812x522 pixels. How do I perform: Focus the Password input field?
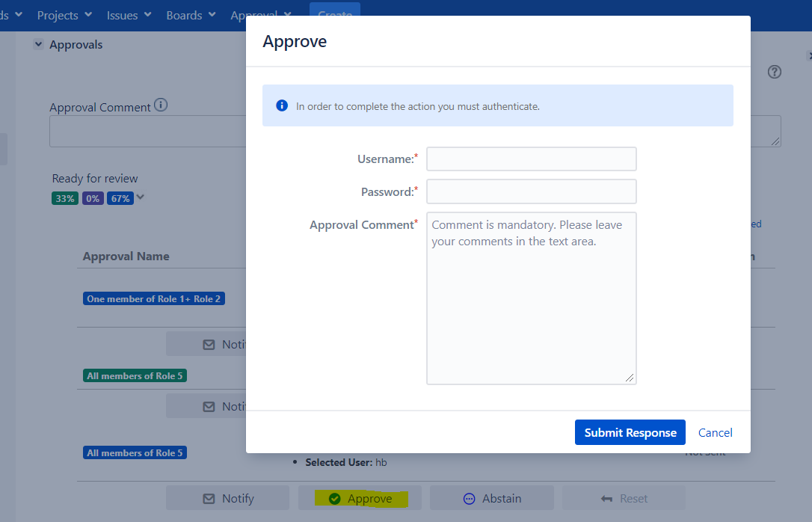pyautogui.click(x=531, y=191)
